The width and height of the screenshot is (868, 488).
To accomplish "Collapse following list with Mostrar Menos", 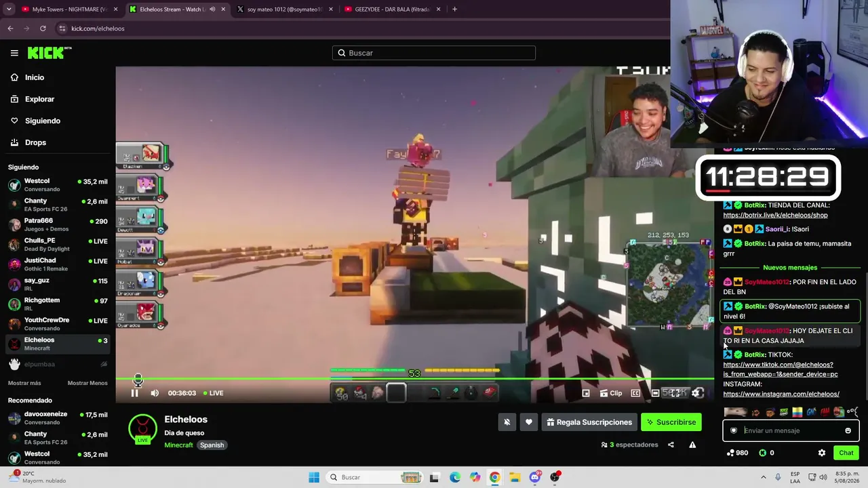I will (87, 383).
